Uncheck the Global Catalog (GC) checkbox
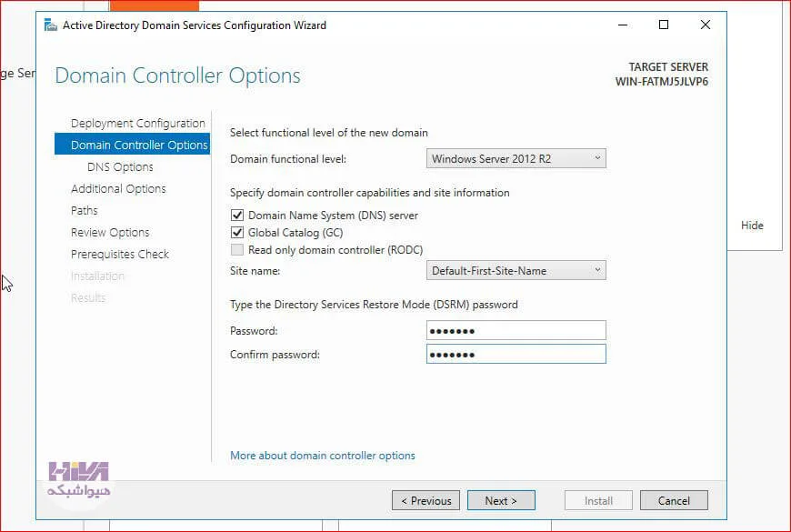The height and width of the screenshot is (532, 791). click(x=237, y=233)
